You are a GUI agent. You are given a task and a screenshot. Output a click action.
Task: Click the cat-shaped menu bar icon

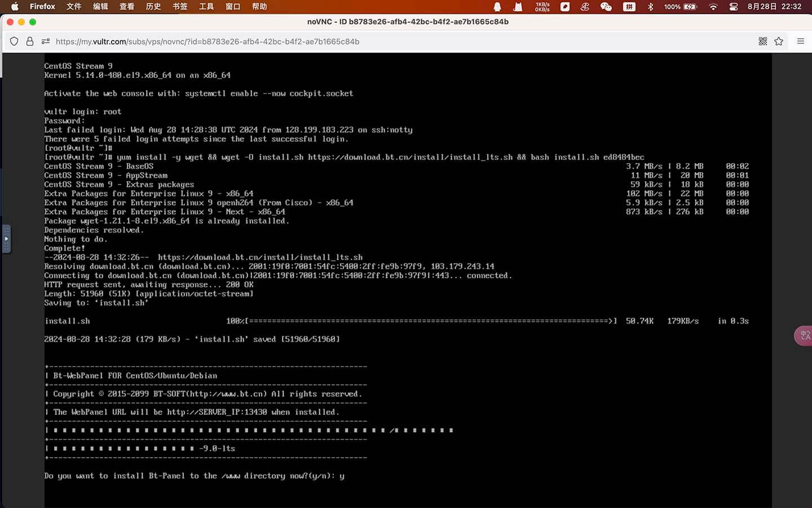pyautogui.click(x=518, y=7)
